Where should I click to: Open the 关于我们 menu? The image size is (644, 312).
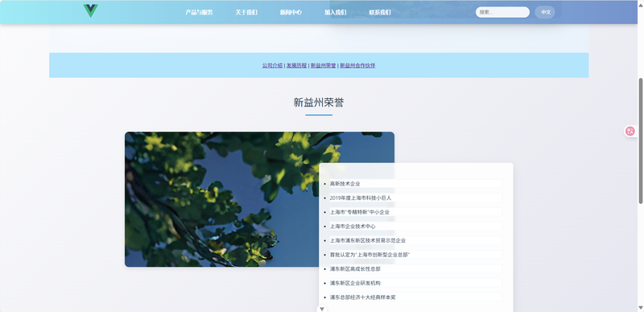click(x=246, y=12)
